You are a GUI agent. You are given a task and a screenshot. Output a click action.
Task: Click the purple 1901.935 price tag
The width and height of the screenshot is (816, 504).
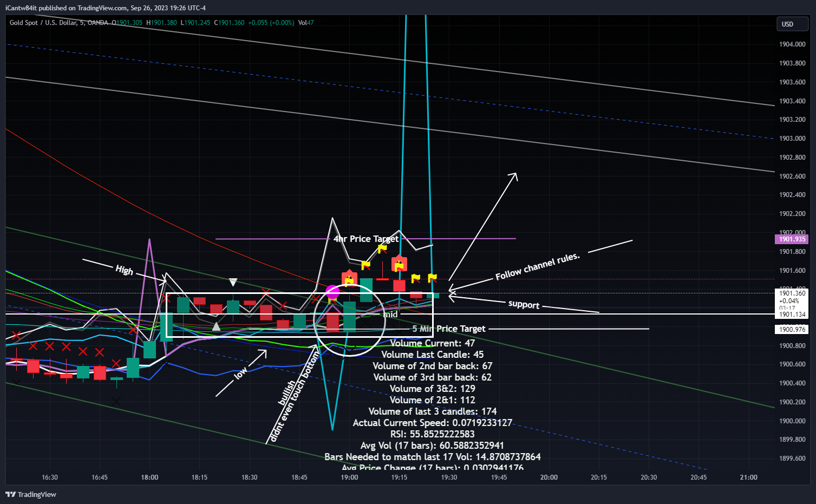point(792,239)
